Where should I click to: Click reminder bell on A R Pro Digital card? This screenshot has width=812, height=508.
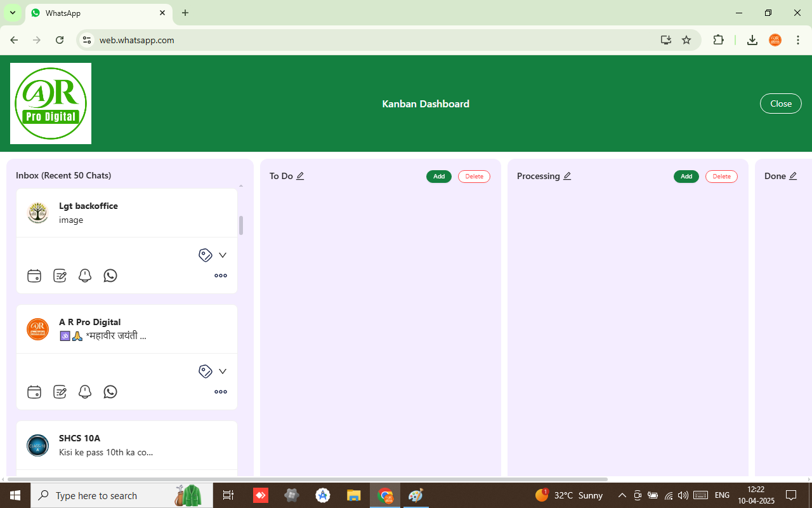pyautogui.click(x=85, y=392)
